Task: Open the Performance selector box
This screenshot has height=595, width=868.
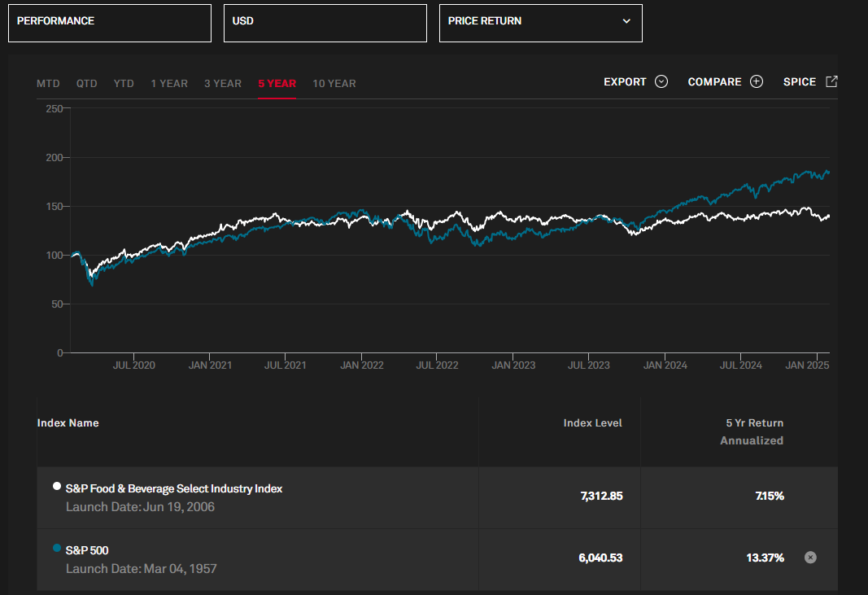Action: [x=110, y=24]
